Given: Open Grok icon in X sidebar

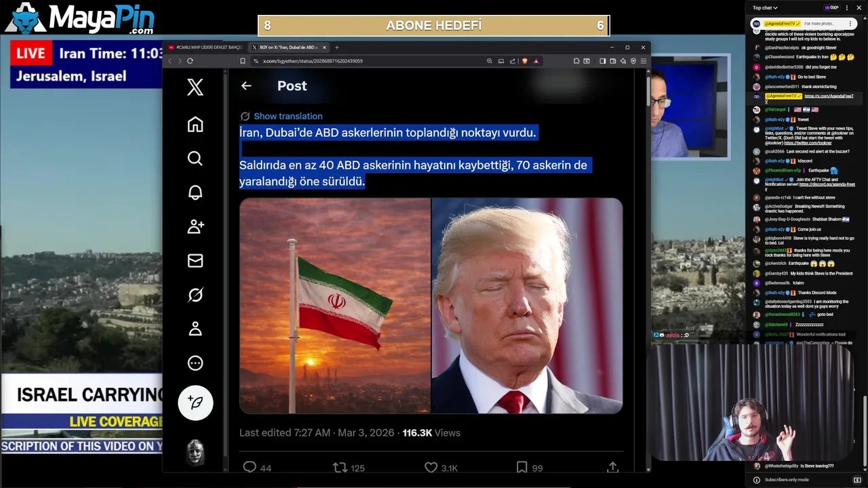Looking at the screenshot, I should click(x=195, y=295).
